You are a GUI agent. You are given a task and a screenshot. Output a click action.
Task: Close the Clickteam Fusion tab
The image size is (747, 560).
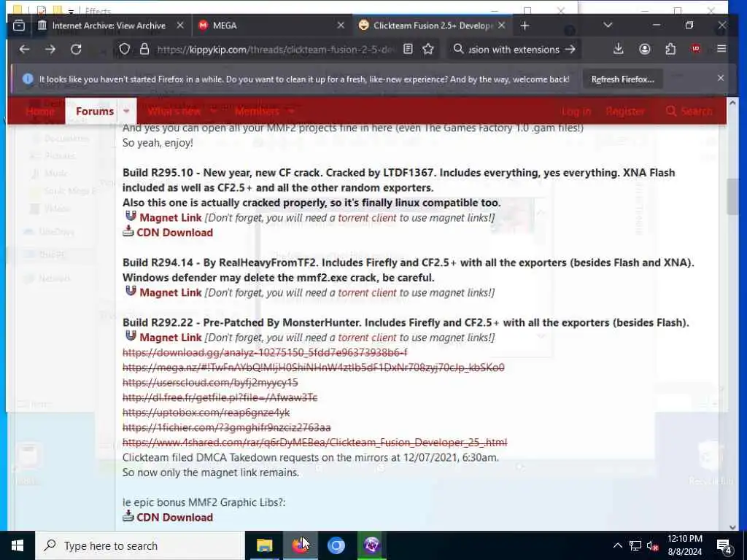502,26
